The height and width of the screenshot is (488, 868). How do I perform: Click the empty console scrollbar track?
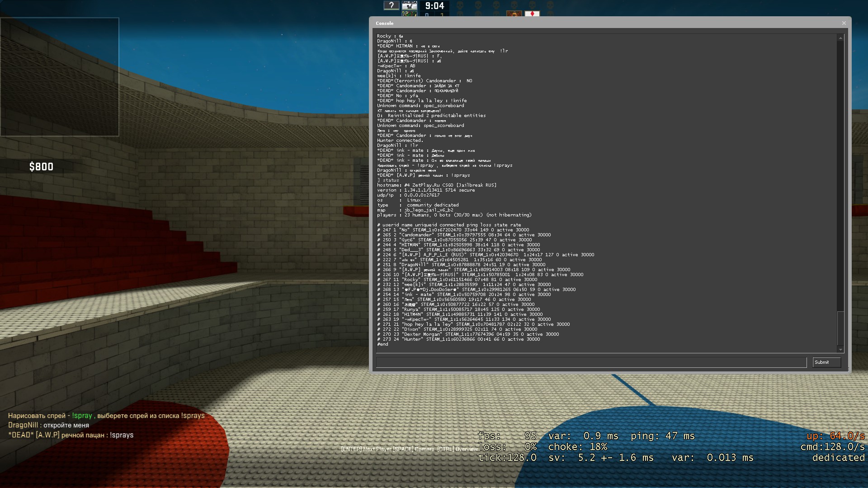coord(840,181)
